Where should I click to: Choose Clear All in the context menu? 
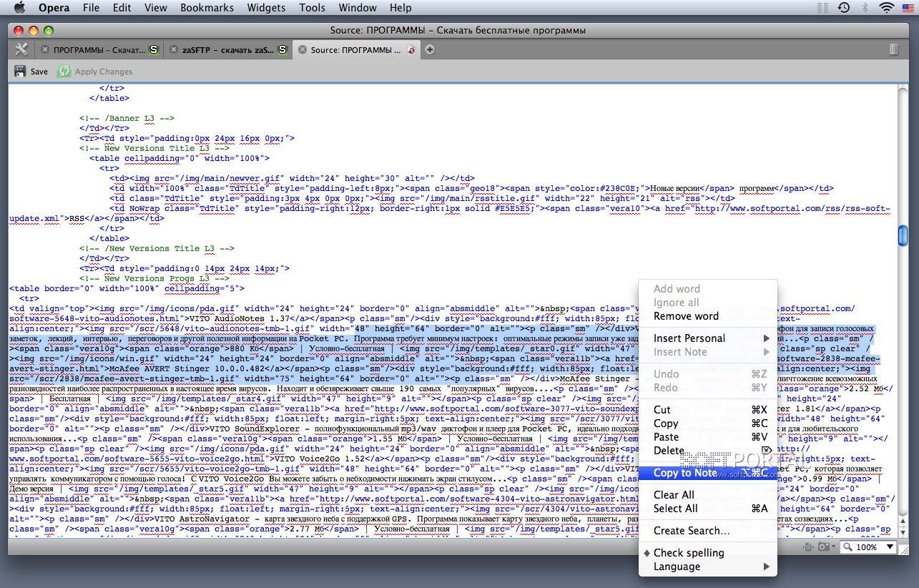(707, 495)
